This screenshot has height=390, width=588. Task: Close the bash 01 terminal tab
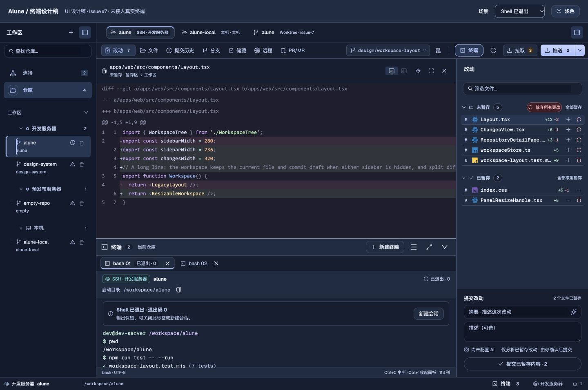coord(167,264)
